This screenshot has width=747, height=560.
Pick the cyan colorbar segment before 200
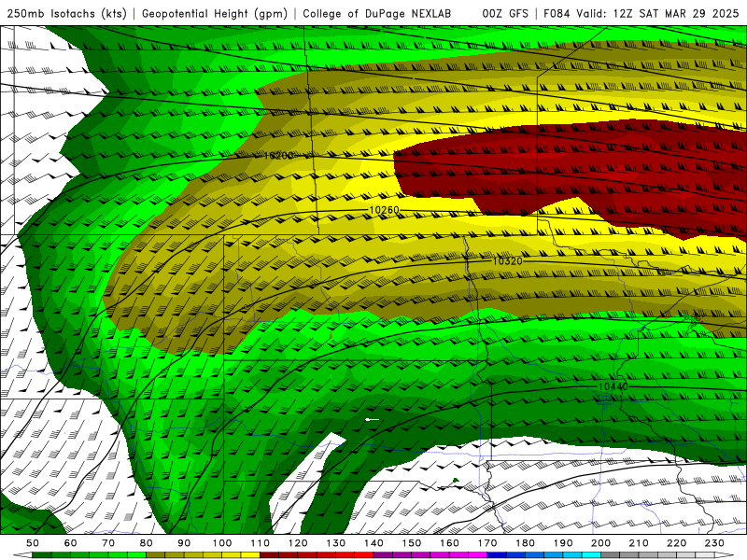coord(591,555)
